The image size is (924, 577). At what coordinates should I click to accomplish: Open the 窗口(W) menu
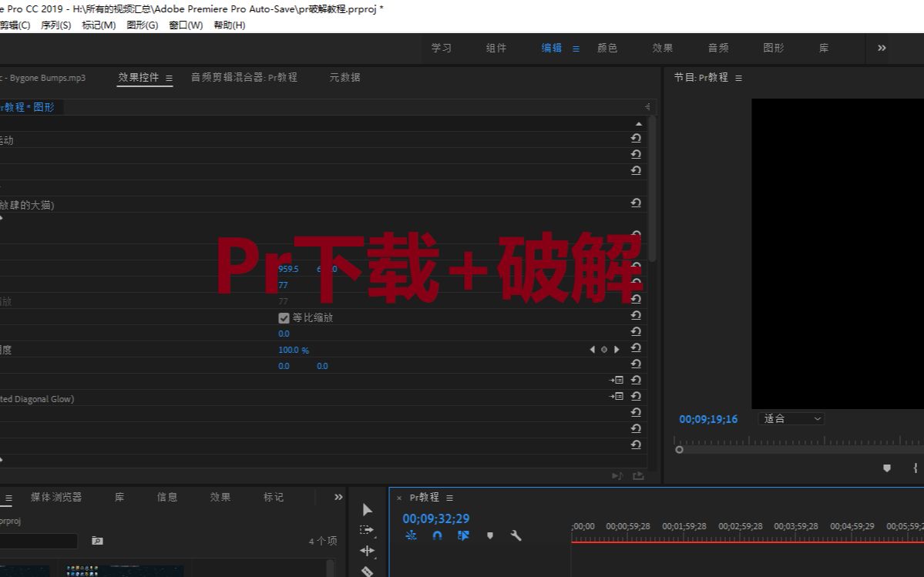[x=185, y=25]
